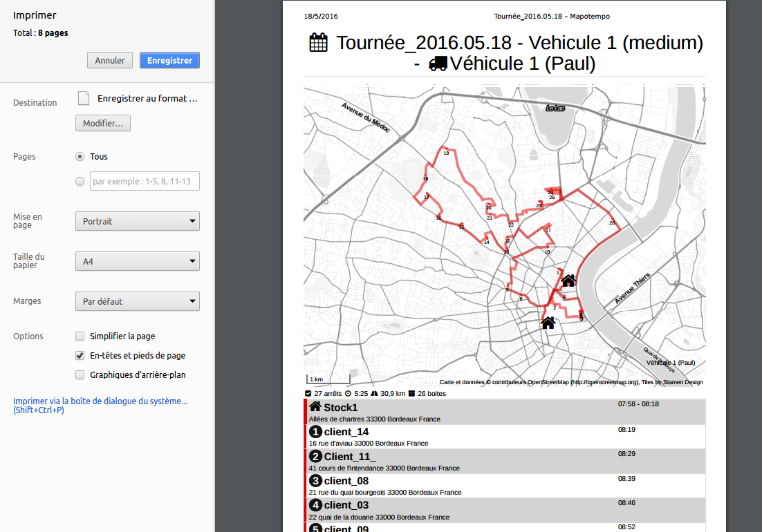Click stop marker 11 on the map
Screen dimensions: 762x532
coord(548,229)
